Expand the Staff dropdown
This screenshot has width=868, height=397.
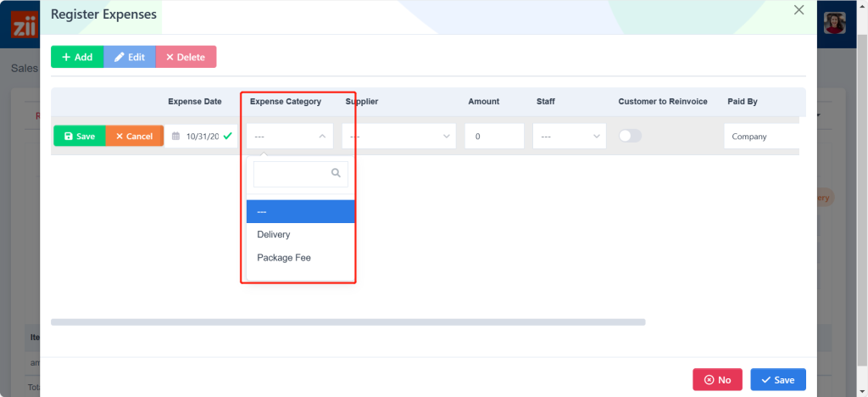point(569,136)
